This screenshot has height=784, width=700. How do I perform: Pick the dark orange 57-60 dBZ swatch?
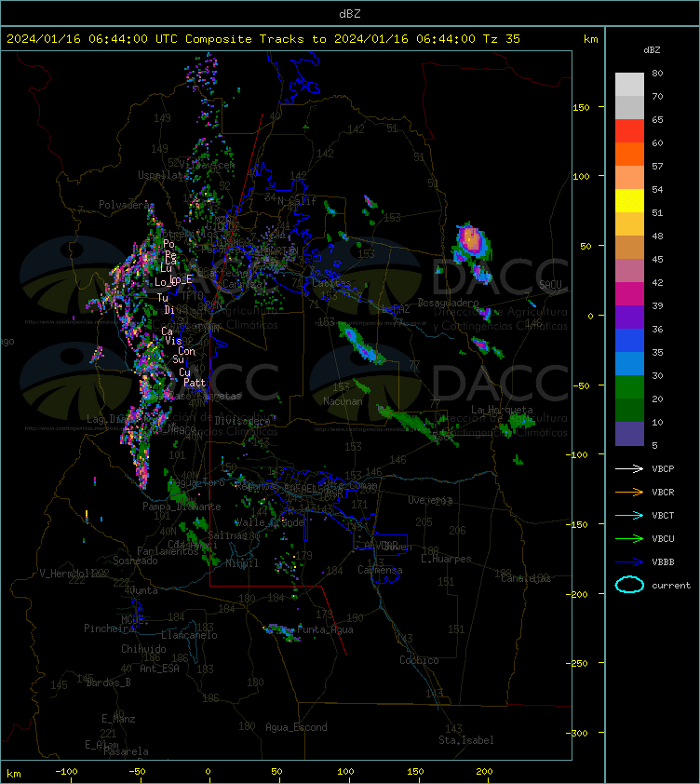pos(629,154)
